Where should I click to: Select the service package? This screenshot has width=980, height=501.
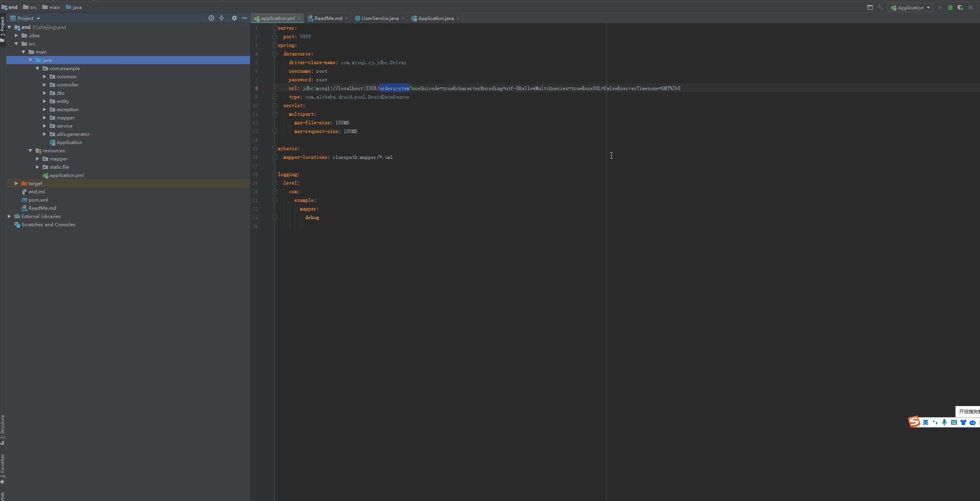coord(64,126)
